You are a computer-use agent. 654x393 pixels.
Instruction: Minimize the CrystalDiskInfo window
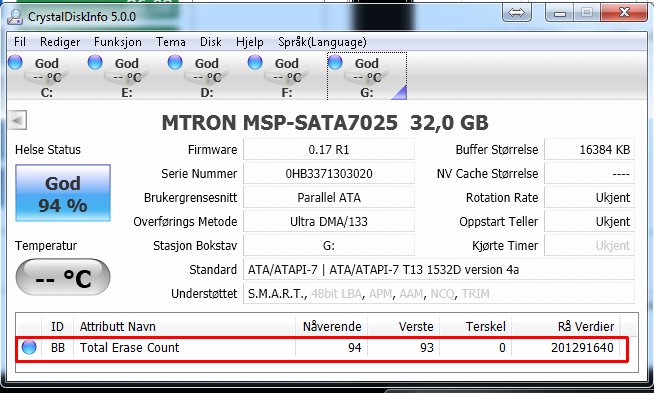click(x=559, y=13)
